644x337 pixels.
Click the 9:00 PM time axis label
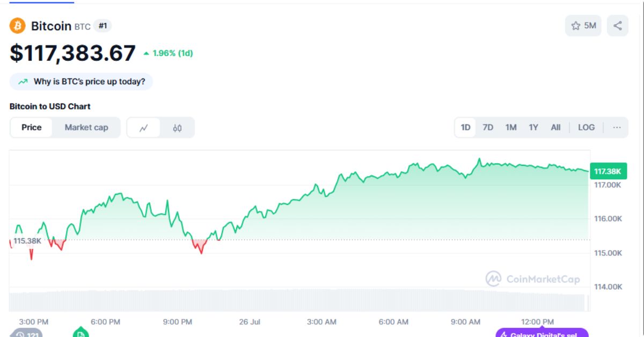coord(177,321)
